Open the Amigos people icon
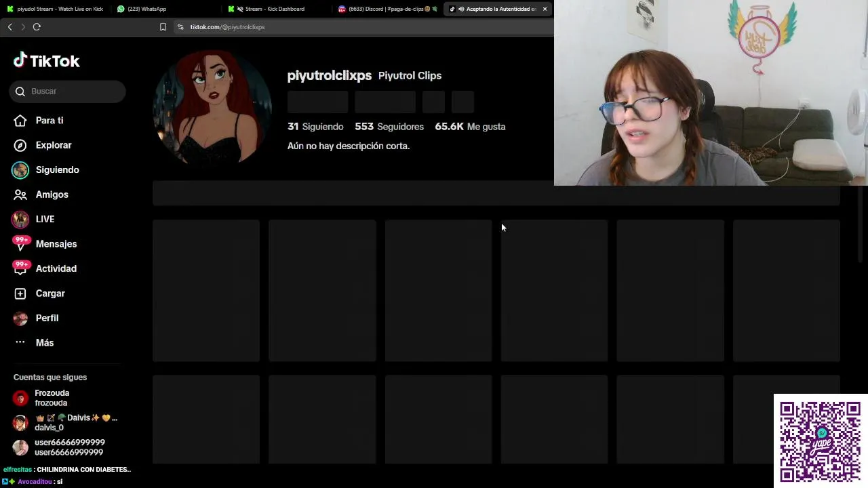Viewport: 868px width, 488px height. [x=20, y=195]
